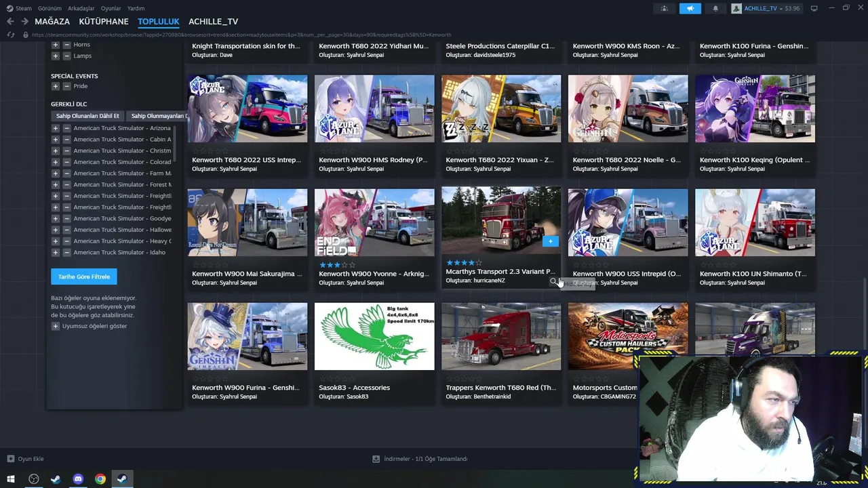Include the Horns tag with plus
868x488 pixels.
click(56, 44)
